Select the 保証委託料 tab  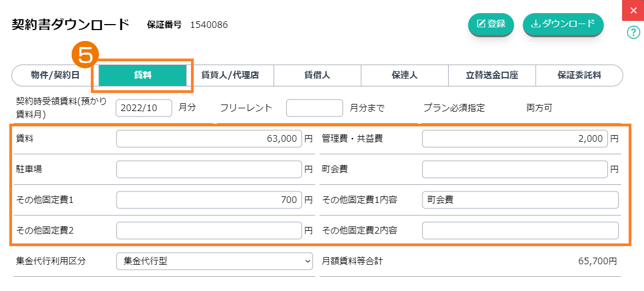579,75
